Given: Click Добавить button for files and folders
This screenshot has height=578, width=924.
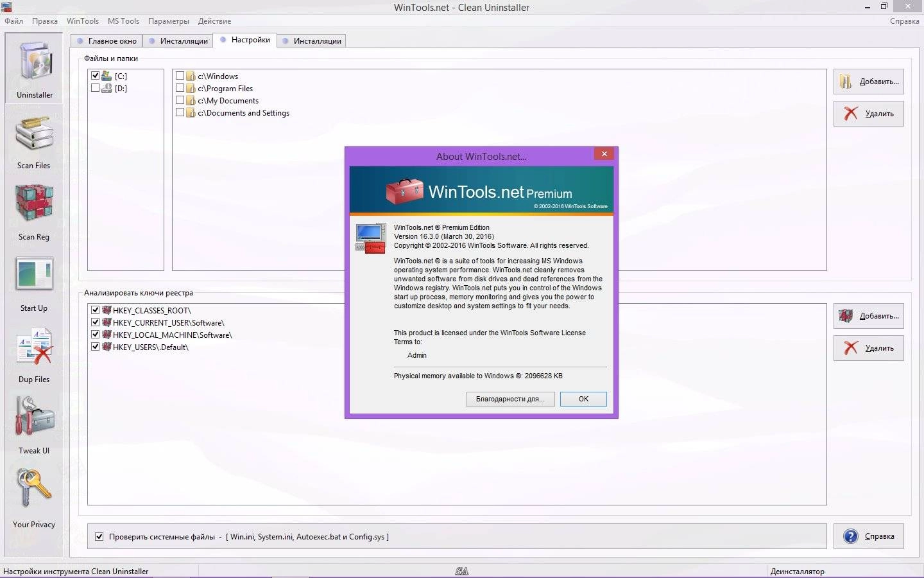Looking at the screenshot, I should click(x=869, y=82).
